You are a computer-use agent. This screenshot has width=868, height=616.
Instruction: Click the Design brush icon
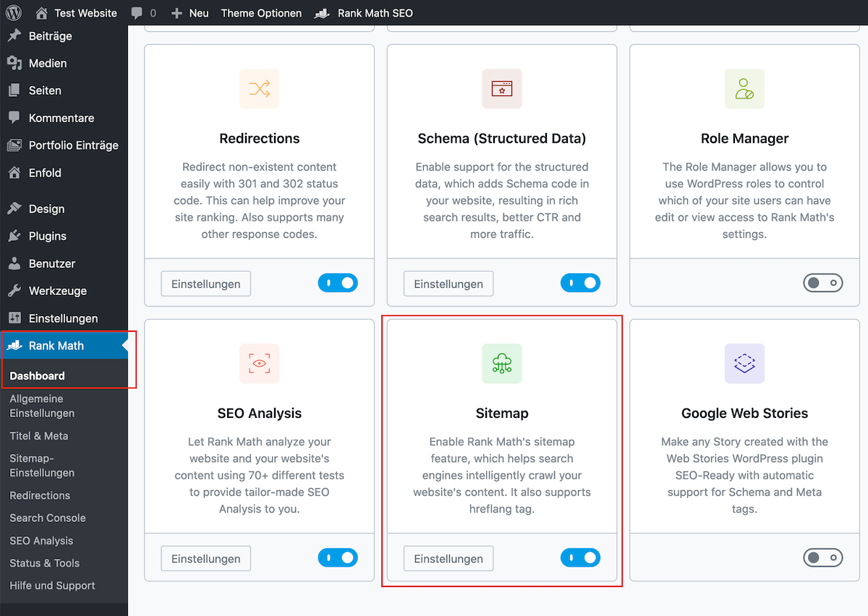[x=14, y=209]
